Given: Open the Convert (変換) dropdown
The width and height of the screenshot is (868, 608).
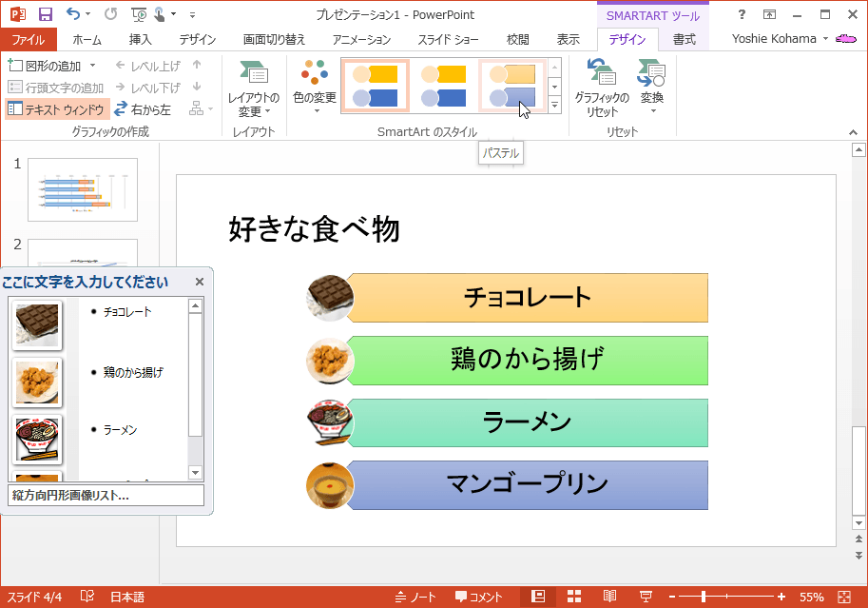Looking at the screenshot, I should click(651, 87).
